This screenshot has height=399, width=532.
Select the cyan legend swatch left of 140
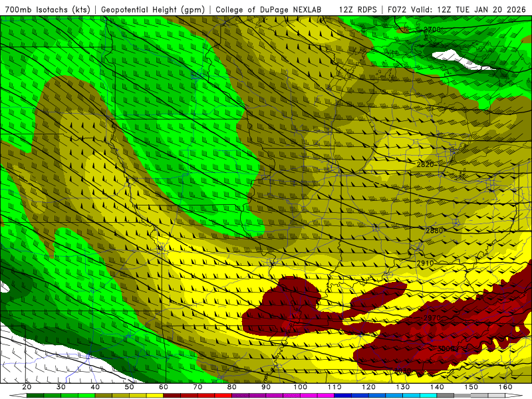tap(428, 396)
